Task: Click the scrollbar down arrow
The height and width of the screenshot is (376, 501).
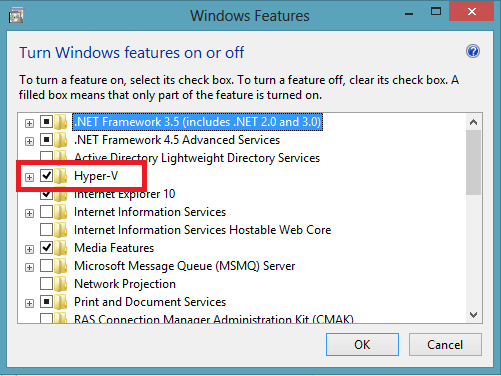Action: tap(473, 315)
